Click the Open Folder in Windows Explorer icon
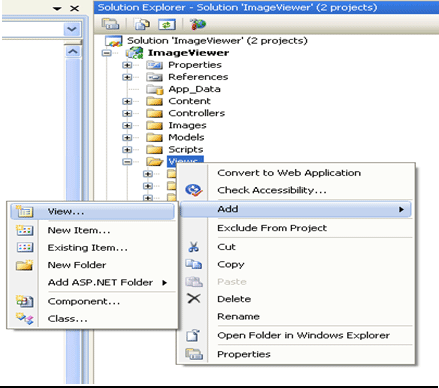The image size is (439, 388). click(193, 335)
